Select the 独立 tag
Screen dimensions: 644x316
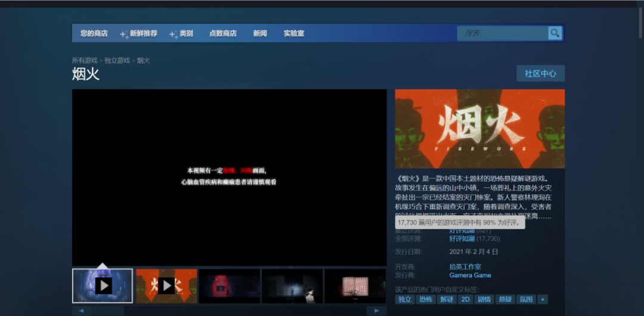pos(405,299)
